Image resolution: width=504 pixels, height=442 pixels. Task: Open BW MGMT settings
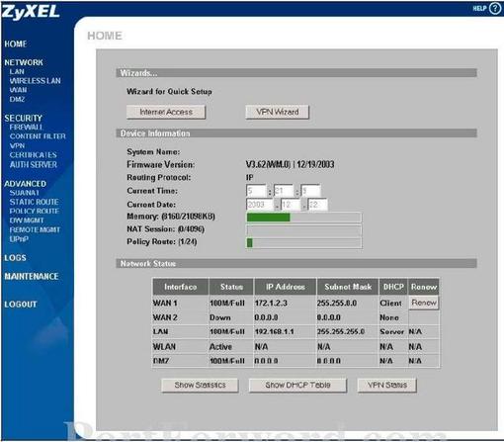pyautogui.click(x=27, y=221)
